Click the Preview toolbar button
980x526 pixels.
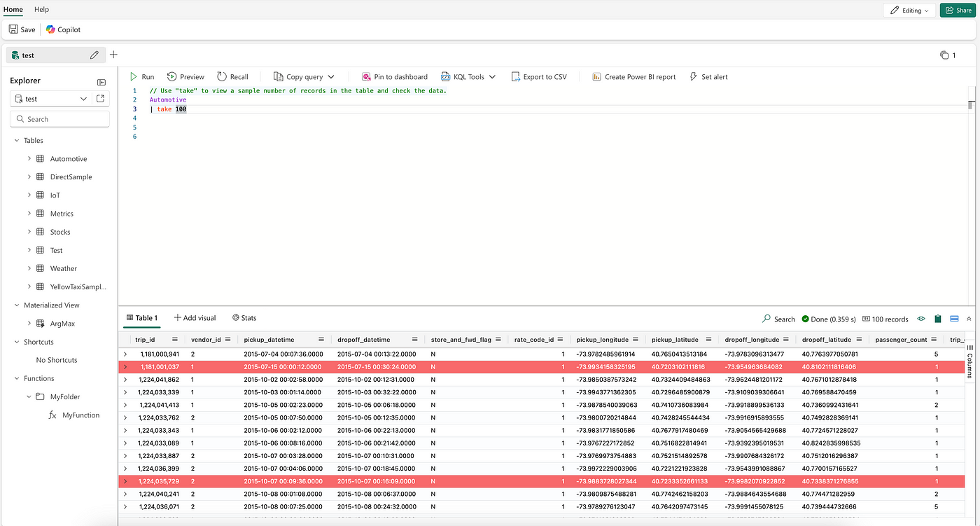185,77
